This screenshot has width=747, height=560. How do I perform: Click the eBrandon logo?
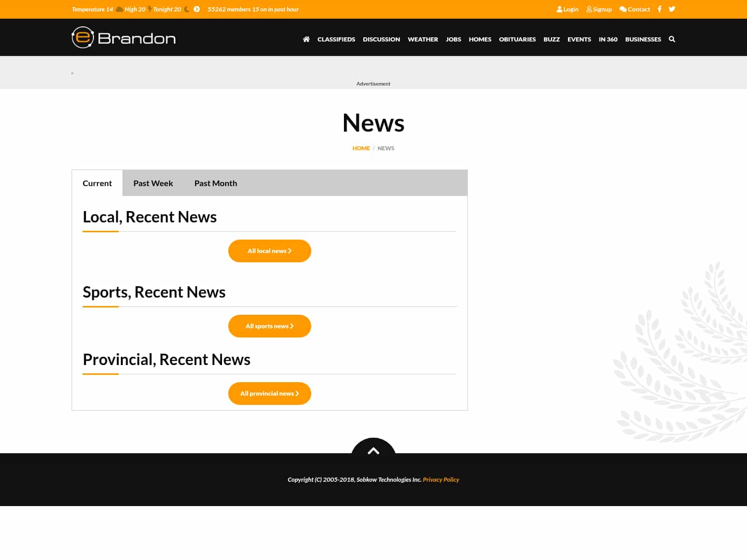tap(123, 37)
